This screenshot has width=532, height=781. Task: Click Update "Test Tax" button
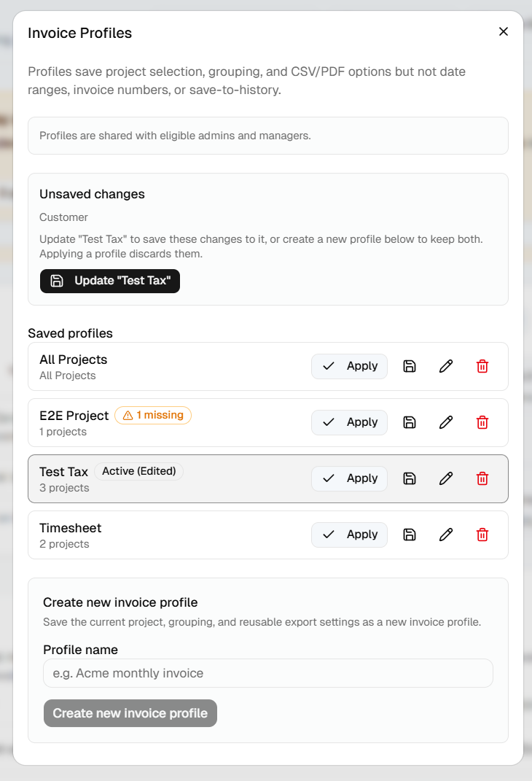[110, 281]
